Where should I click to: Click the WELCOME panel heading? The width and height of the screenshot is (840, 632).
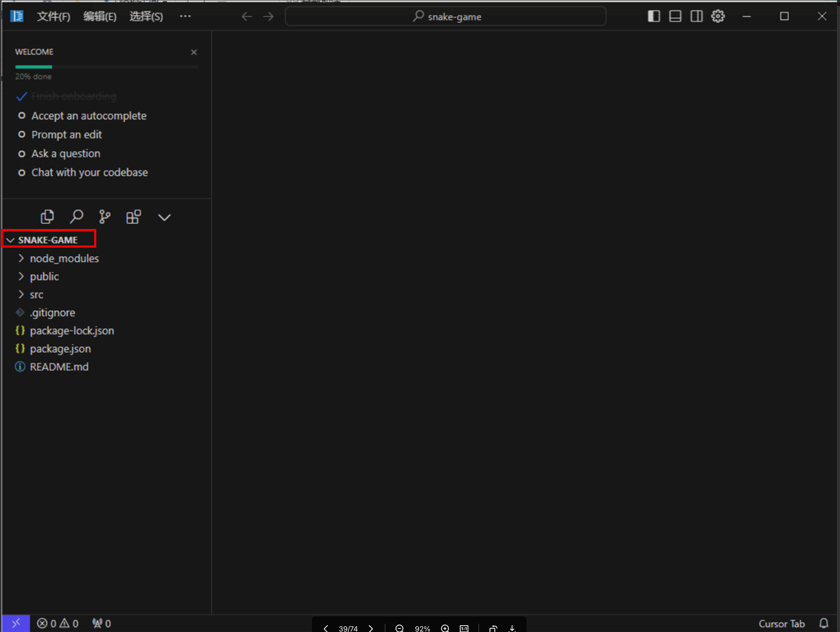[34, 52]
